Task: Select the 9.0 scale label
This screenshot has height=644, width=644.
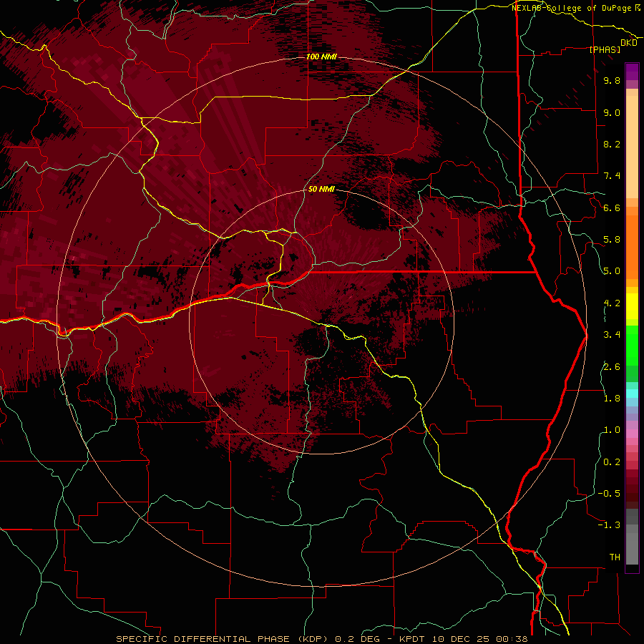Action: click(612, 112)
